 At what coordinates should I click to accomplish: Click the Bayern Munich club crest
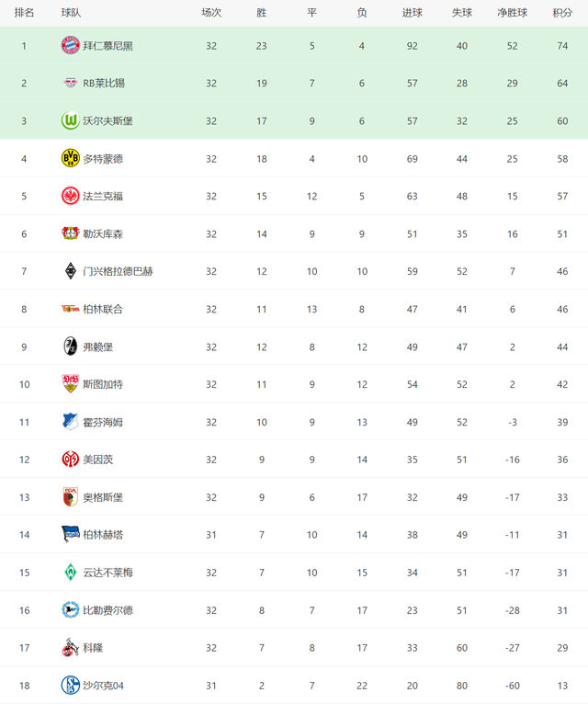(71, 45)
